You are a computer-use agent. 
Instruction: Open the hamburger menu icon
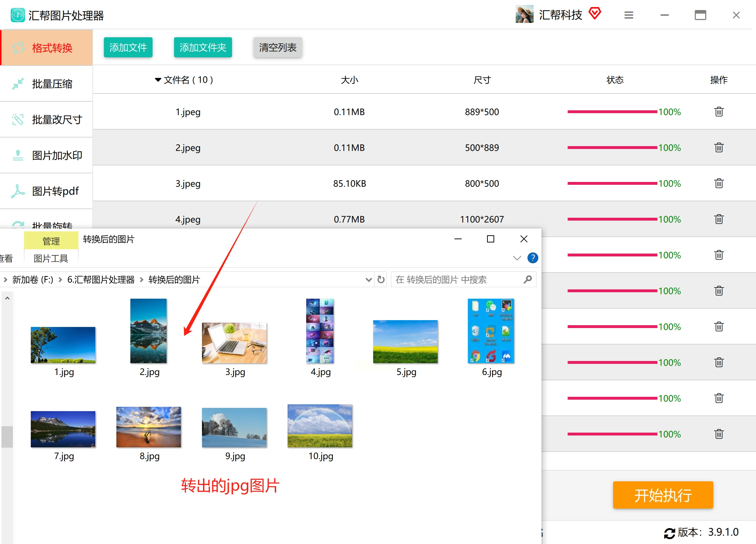(629, 15)
